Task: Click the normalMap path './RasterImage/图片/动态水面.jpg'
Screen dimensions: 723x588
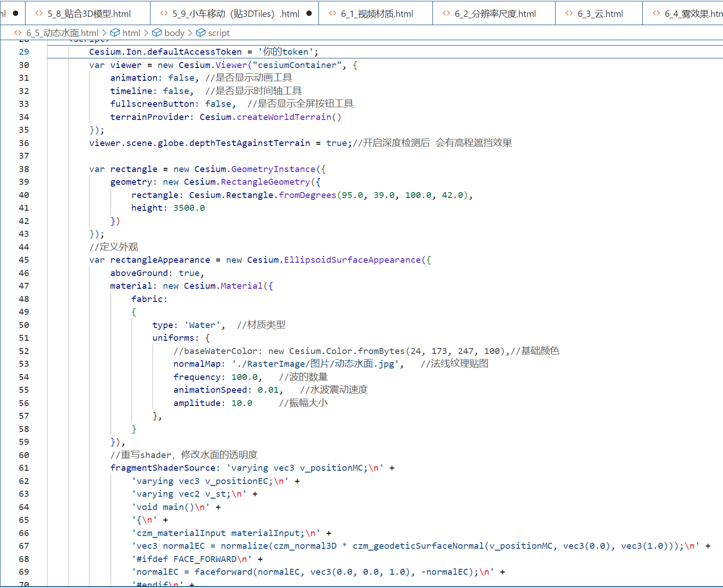Action: coord(315,364)
